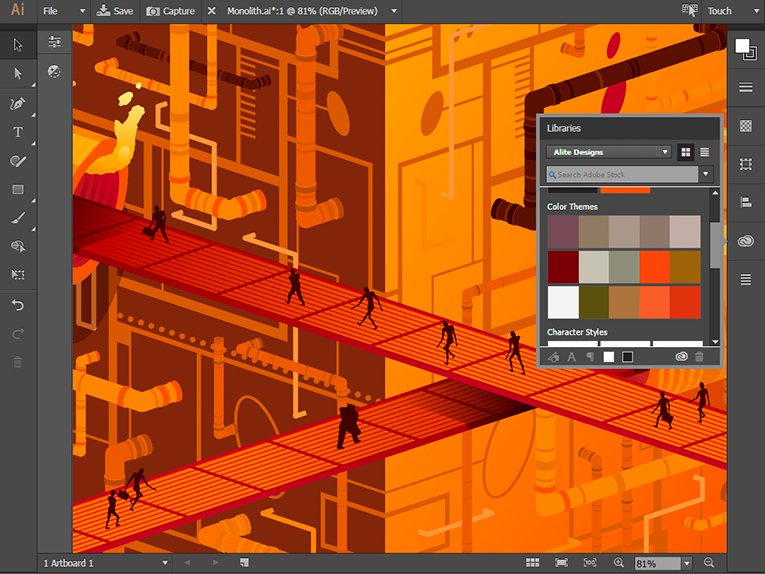765x574 pixels.
Task: Open the Artboard 1 selector dropdown
Action: tap(165, 563)
